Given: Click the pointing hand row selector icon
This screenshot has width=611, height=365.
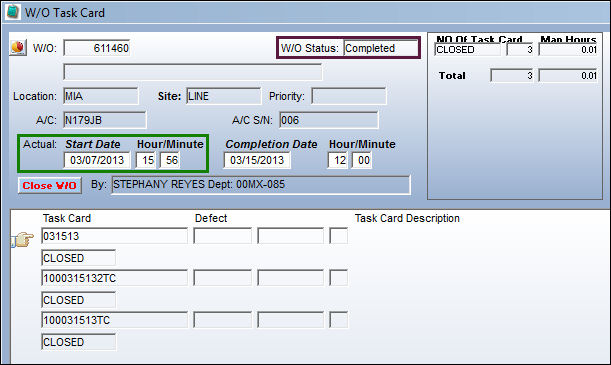Looking at the screenshot, I should [23, 239].
